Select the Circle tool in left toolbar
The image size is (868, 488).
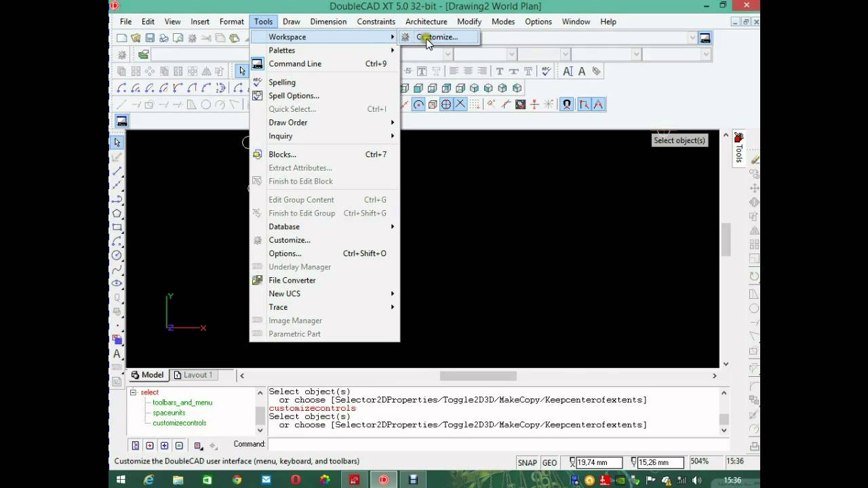117,256
